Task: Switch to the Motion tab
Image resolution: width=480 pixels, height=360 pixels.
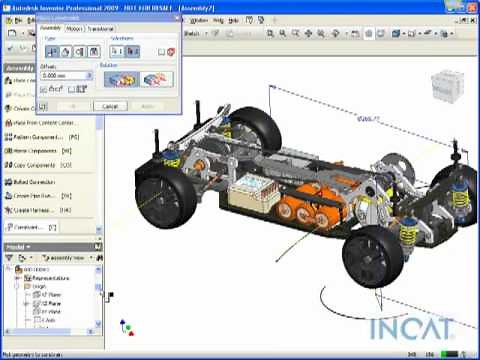Action: coord(74,29)
